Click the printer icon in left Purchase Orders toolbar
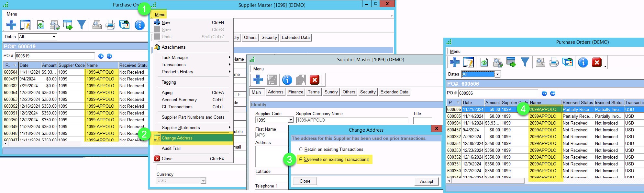 coord(110,25)
